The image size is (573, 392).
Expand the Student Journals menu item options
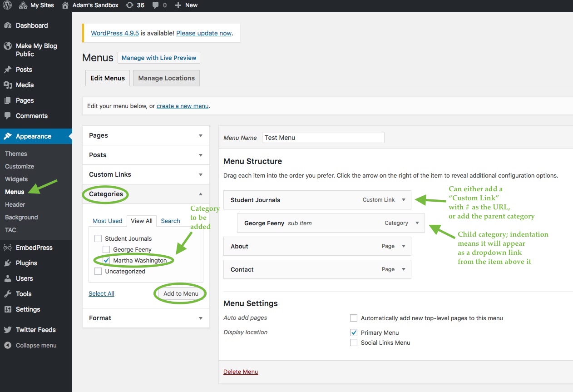(x=404, y=200)
